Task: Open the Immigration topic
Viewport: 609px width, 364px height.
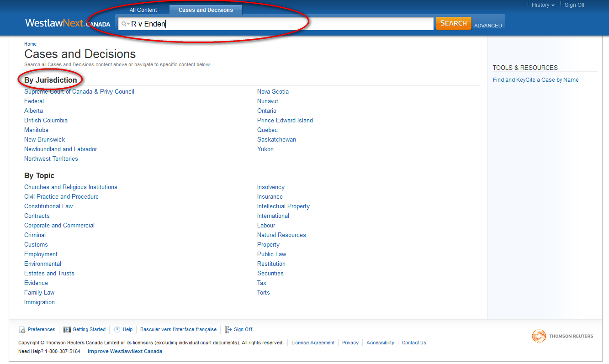Action: [x=39, y=302]
